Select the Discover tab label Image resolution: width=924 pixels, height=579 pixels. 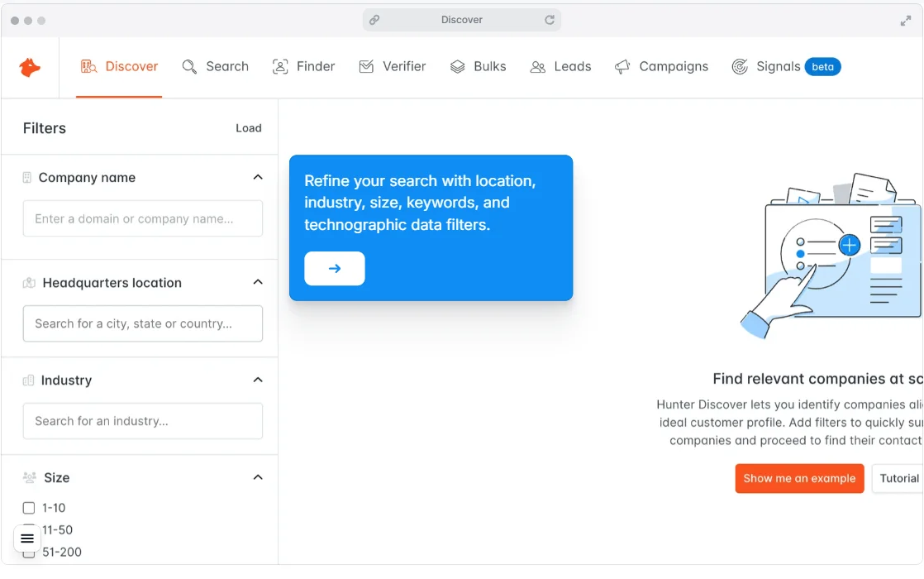(x=131, y=67)
